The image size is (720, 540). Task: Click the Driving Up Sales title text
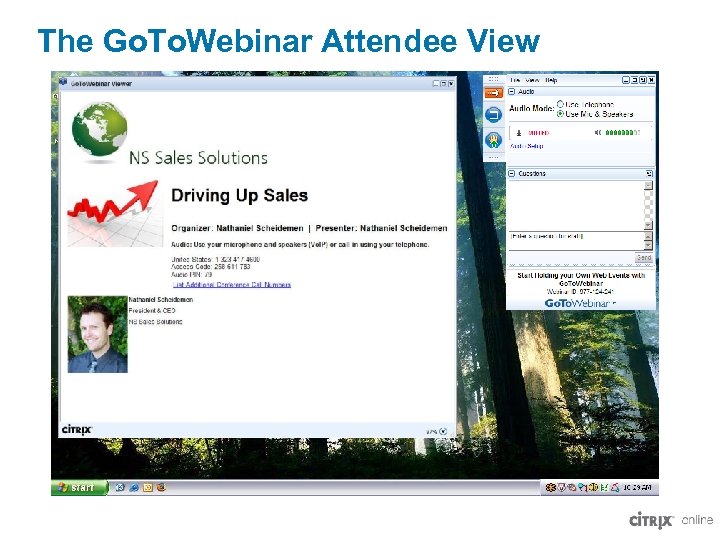pyautogui.click(x=239, y=196)
